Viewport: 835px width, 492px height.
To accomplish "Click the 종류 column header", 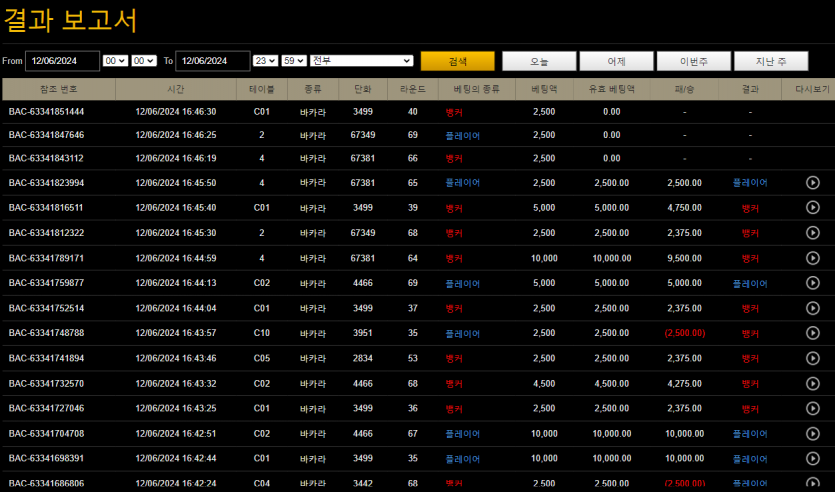I will click(x=313, y=89).
